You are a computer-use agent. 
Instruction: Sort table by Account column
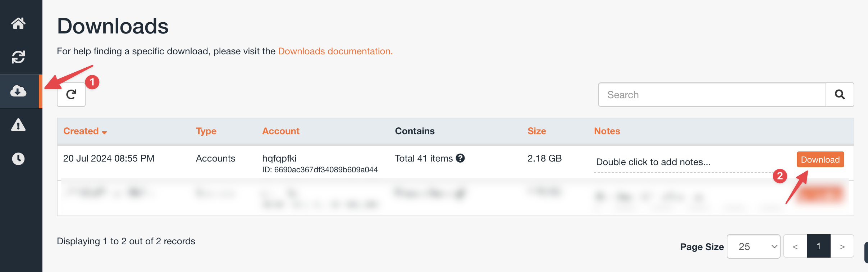coord(281,131)
